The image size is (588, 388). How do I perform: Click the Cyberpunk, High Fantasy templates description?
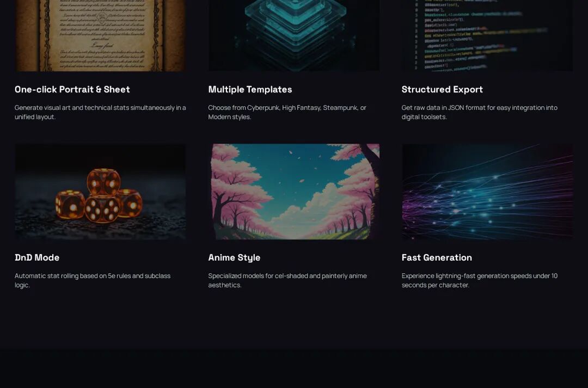[287, 112]
